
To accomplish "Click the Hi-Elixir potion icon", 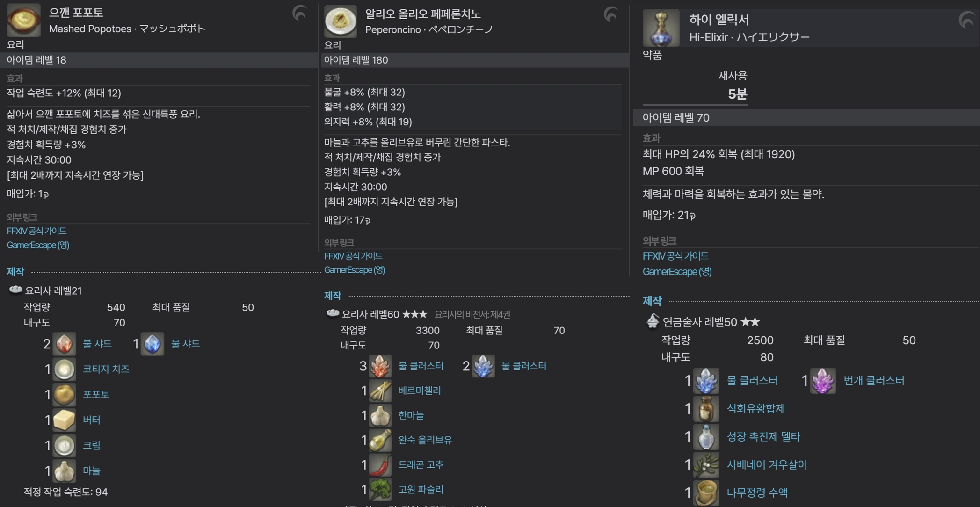I will 661,28.
